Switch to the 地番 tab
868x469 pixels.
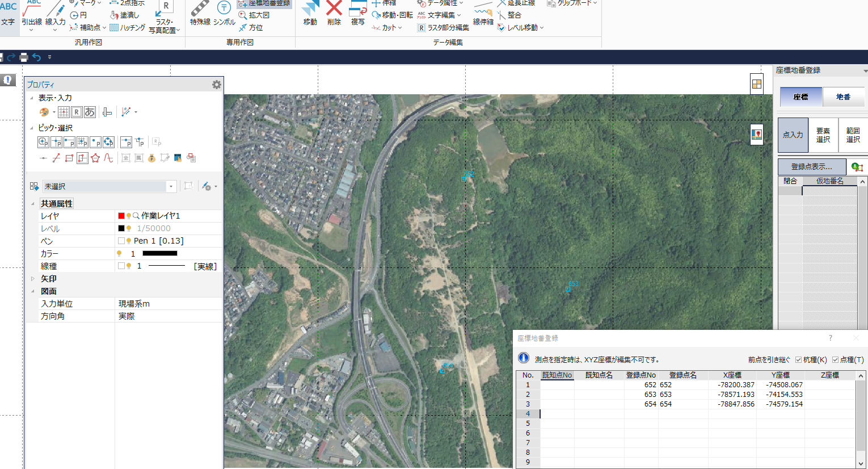(843, 97)
